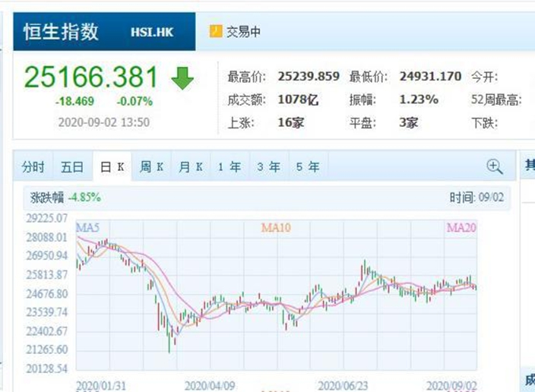The image size is (535, 392).
Task: Show the 1年 one-year chart
Action: click(x=230, y=167)
